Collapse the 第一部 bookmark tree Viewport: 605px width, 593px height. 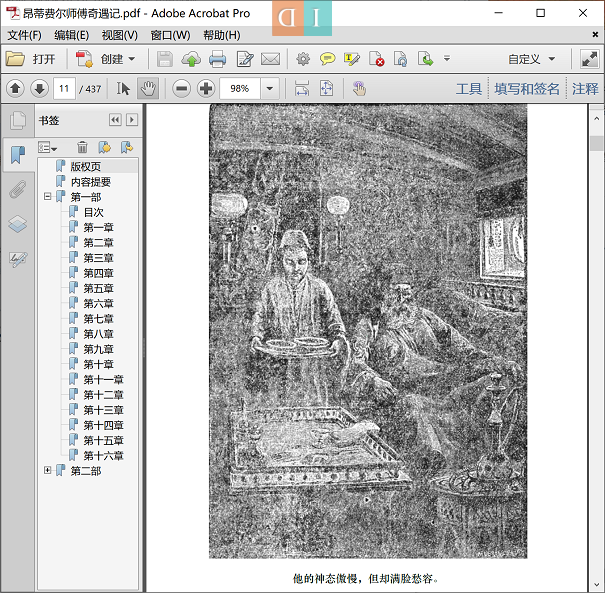(x=47, y=197)
